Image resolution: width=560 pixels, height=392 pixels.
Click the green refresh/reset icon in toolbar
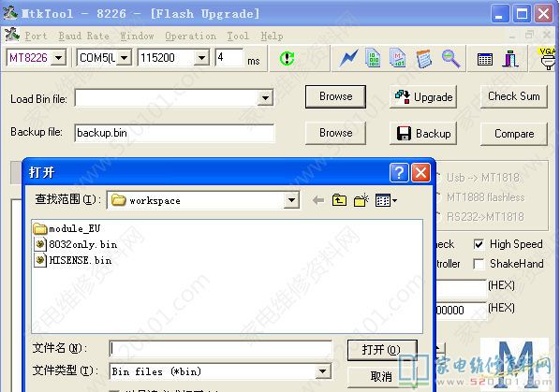(287, 59)
